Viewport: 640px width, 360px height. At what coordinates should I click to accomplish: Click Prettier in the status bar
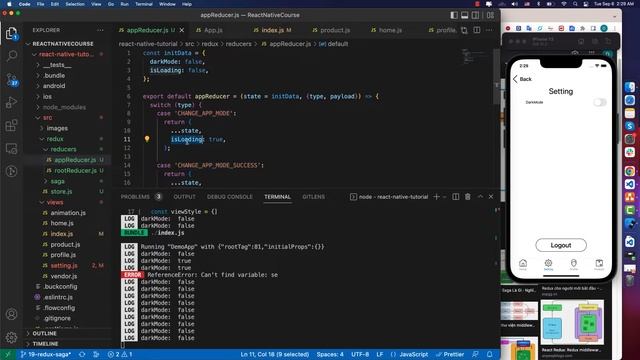click(450, 354)
